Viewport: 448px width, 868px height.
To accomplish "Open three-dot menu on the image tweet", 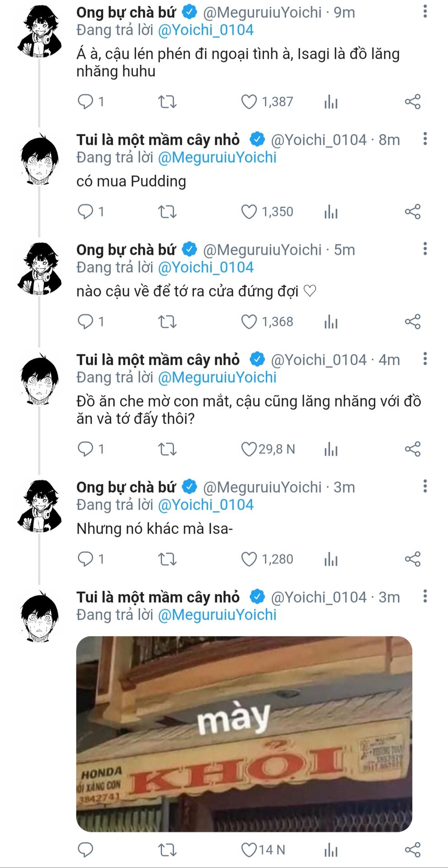I will coord(425,596).
